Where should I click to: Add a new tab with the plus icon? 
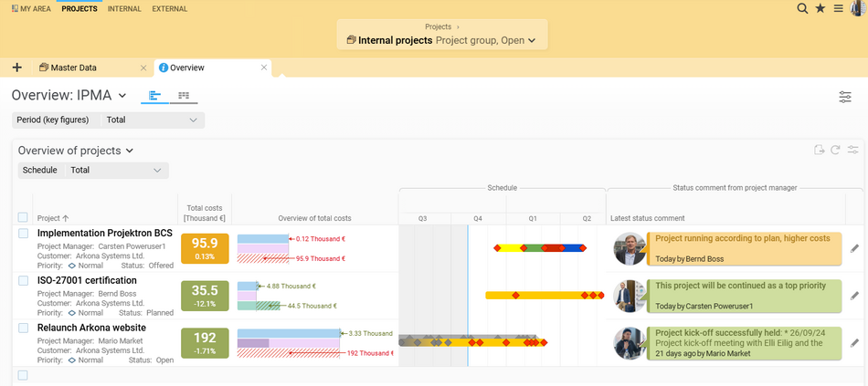coord(17,68)
